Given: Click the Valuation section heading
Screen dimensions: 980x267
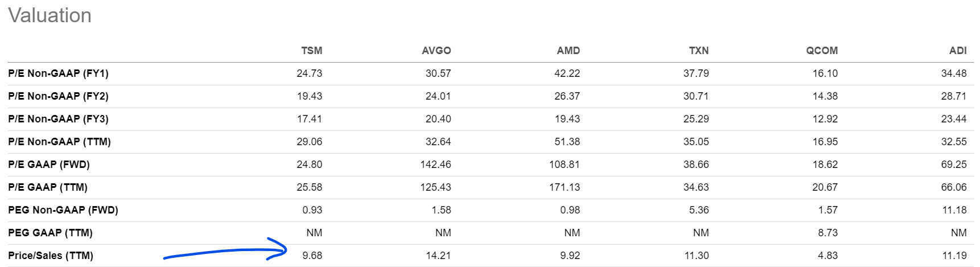Looking at the screenshot, I should coord(50,15).
